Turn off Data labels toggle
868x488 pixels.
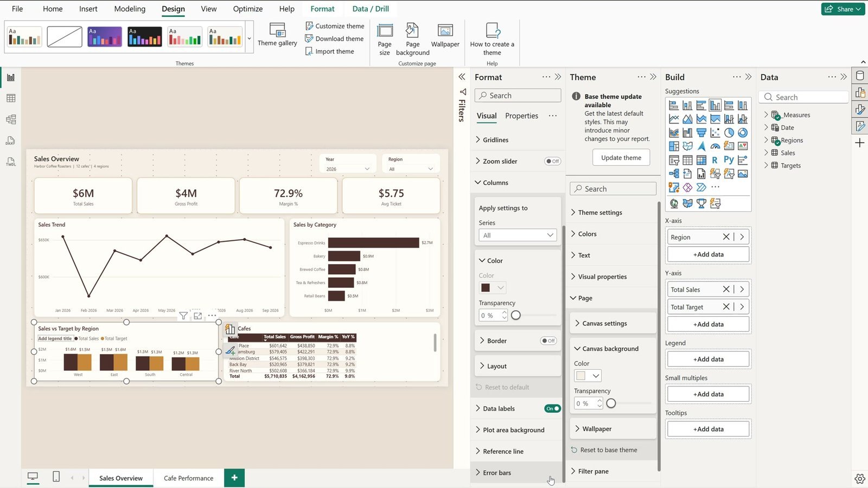pyautogui.click(x=552, y=408)
